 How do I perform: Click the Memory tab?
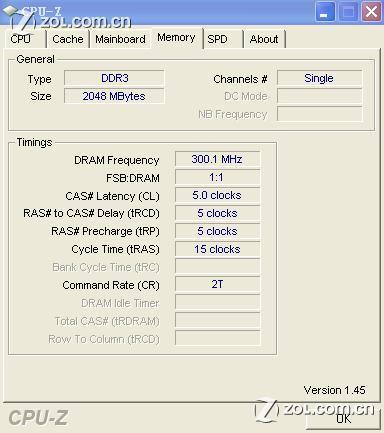[x=176, y=38]
